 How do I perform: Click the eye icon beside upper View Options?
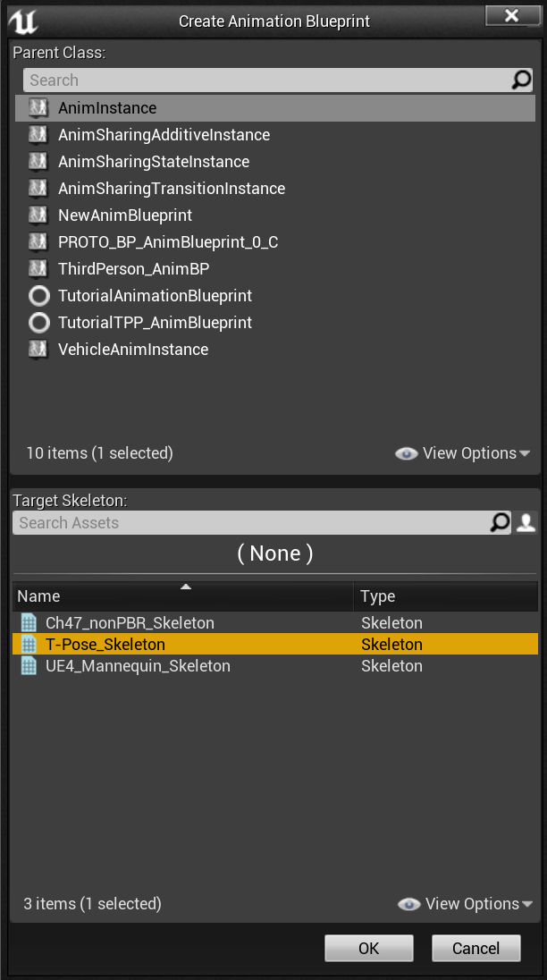coord(407,453)
